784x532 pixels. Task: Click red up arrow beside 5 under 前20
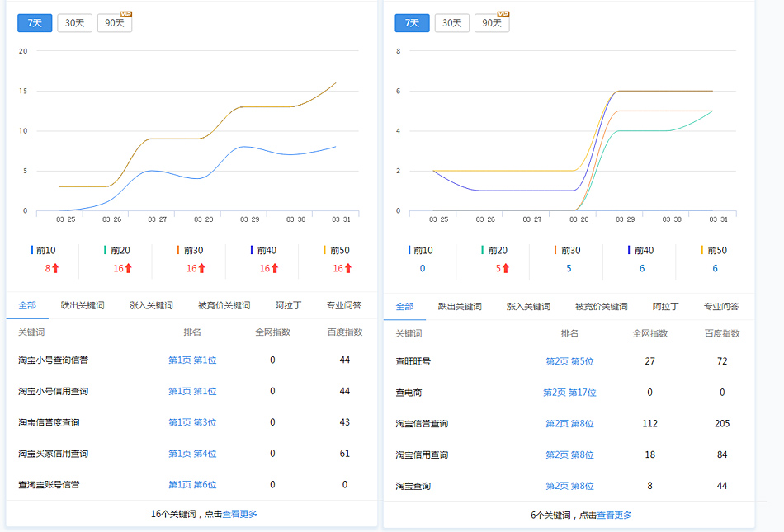click(505, 268)
